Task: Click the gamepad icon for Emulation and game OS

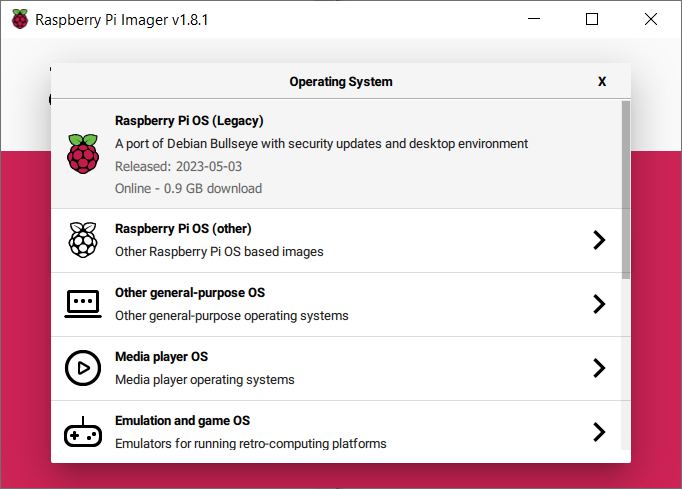Action: (x=83, y=432)
